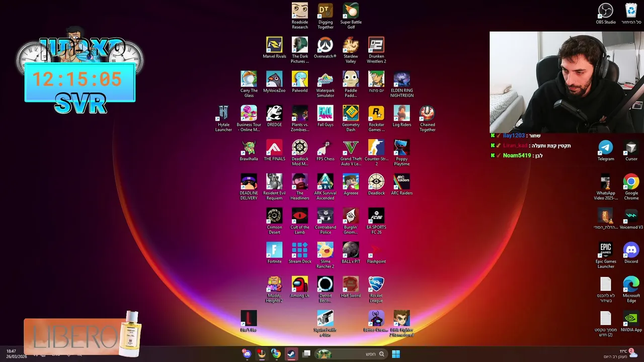Open EA SPORTS FC 26 shortcut

point(376,221)
